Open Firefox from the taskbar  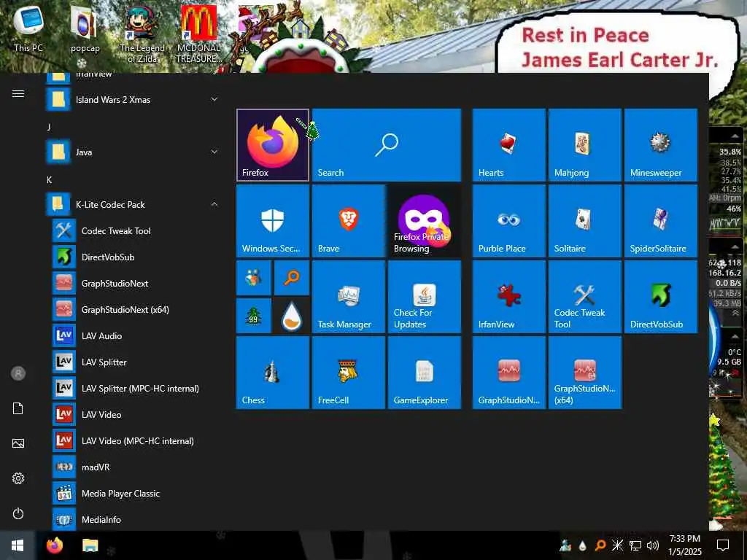[54, 545]
